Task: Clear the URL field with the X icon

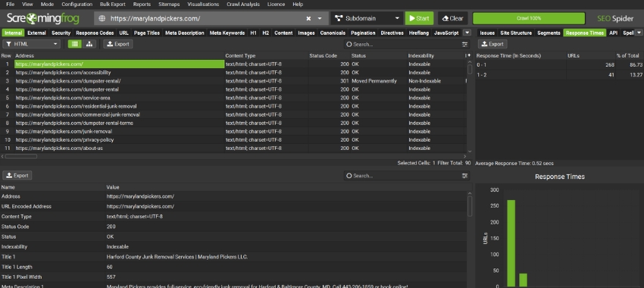Action: pyautogui.click(x=308, y=18)
